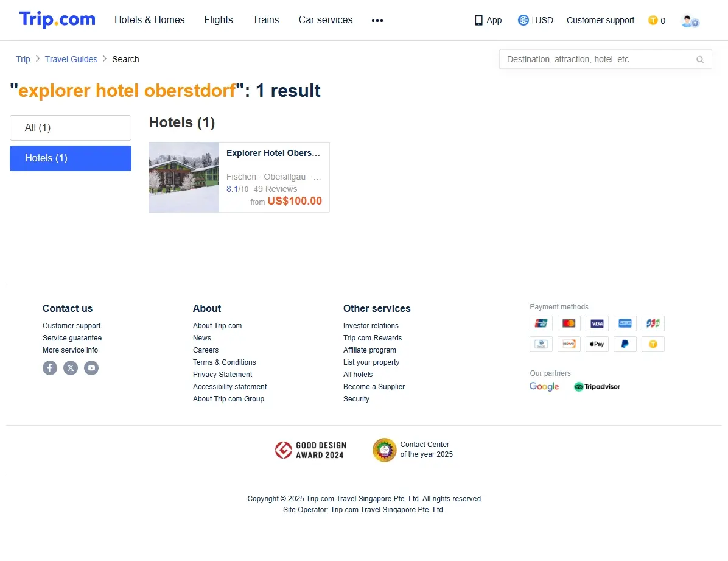The image size is (728, 561).
Task: Open the News footer link
Action: tap(202, 338)
